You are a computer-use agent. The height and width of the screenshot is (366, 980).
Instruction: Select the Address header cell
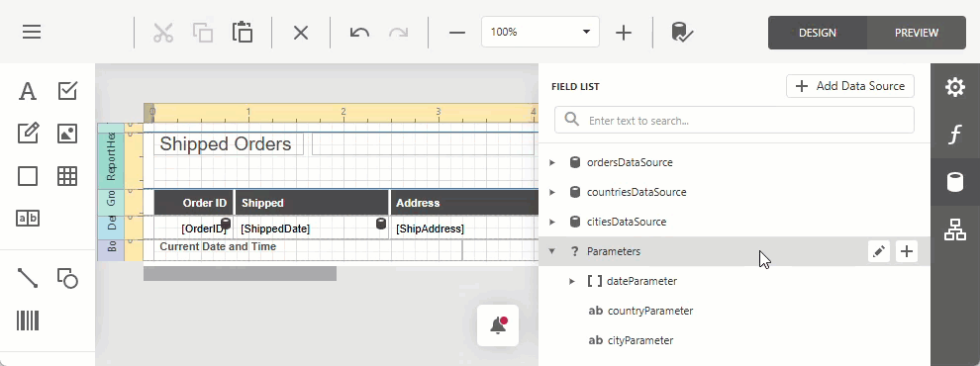pyautogui.click(x=463, y=203)
